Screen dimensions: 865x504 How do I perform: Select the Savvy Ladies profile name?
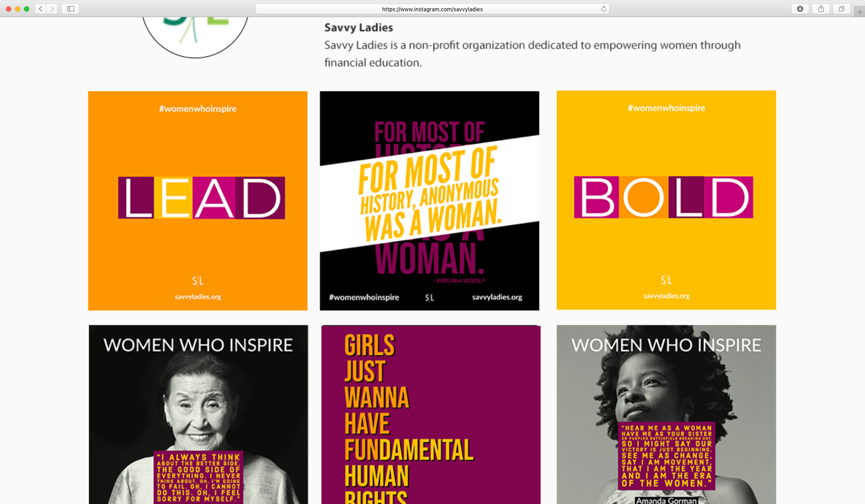[358, 27]
